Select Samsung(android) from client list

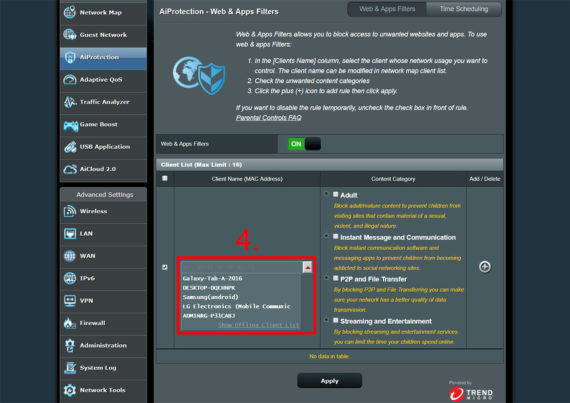[210, 297]
